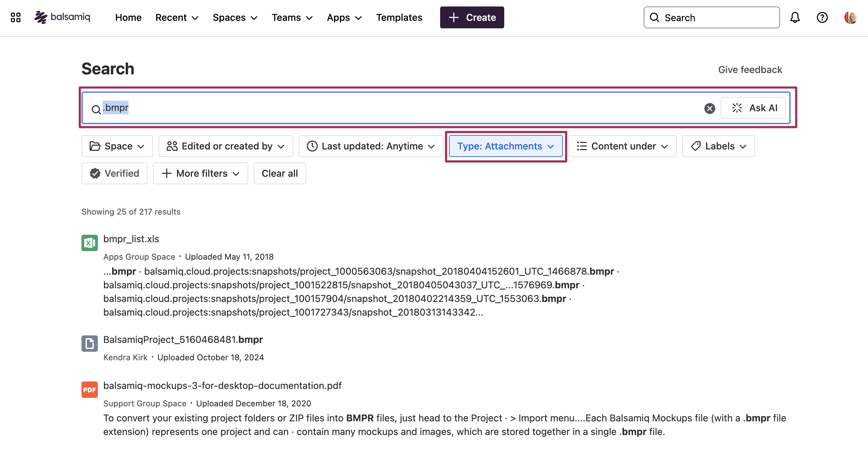Open the Type: Attachments dropdown
The width and height of the screenshot is (868, 449).
(x=506, y=146)
